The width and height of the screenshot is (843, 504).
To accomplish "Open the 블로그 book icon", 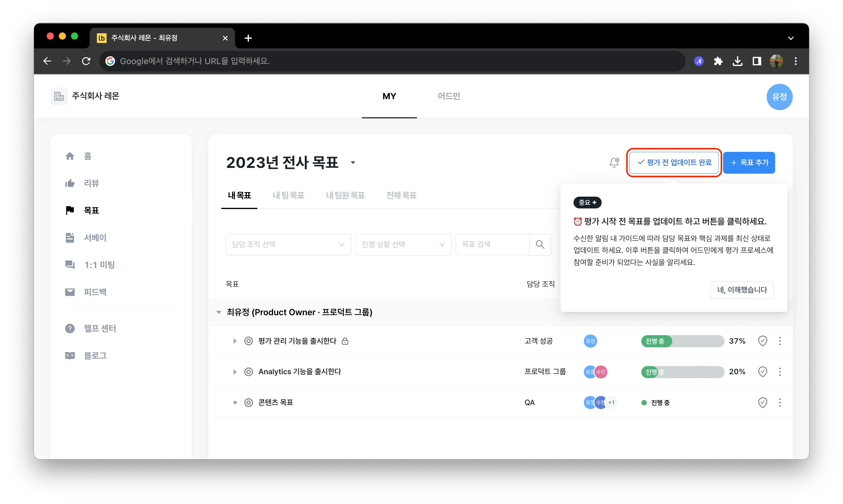I will pyautogui.click(x=70, y=355).
